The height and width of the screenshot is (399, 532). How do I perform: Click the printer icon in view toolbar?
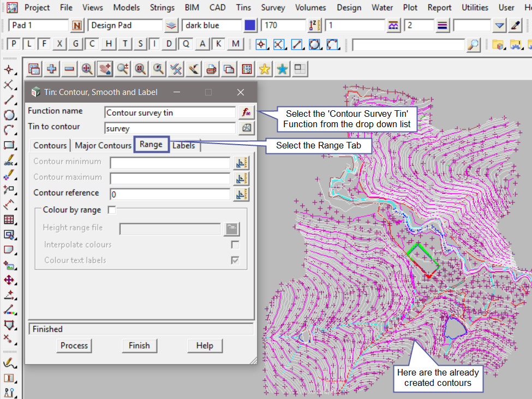[x=211, y=69]
